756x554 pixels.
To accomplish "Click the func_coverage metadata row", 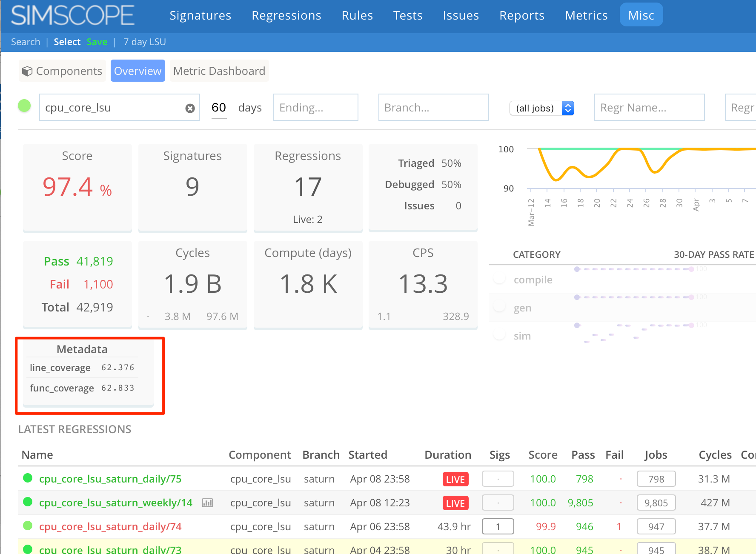I will (82, 388).
